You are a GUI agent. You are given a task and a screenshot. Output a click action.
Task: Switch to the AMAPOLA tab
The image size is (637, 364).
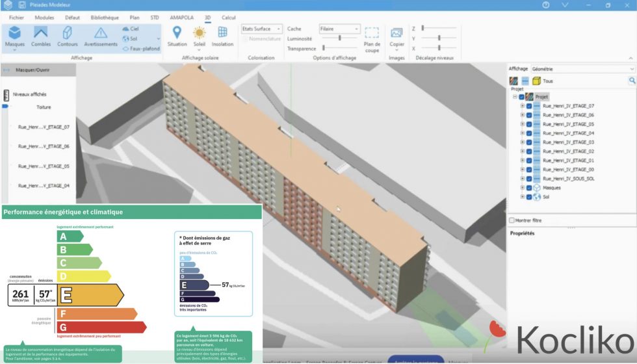tap(181, 18)
